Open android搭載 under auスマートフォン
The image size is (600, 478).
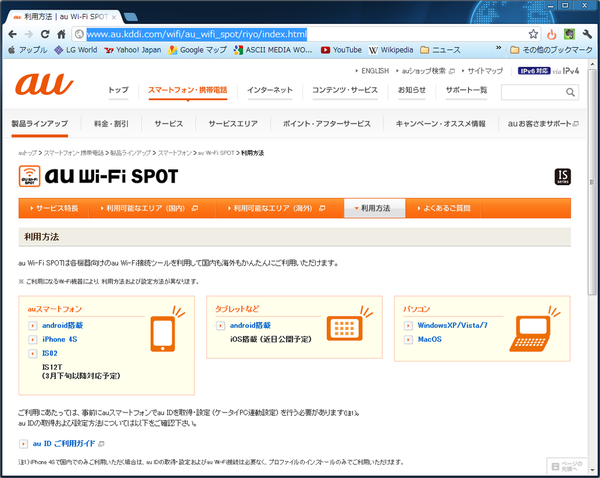[x=62, y=325]
